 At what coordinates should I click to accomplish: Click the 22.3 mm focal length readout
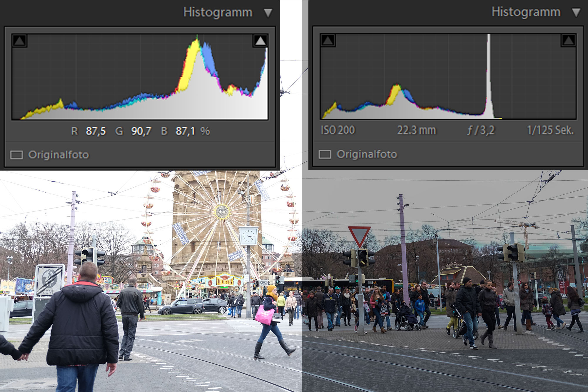416,130
